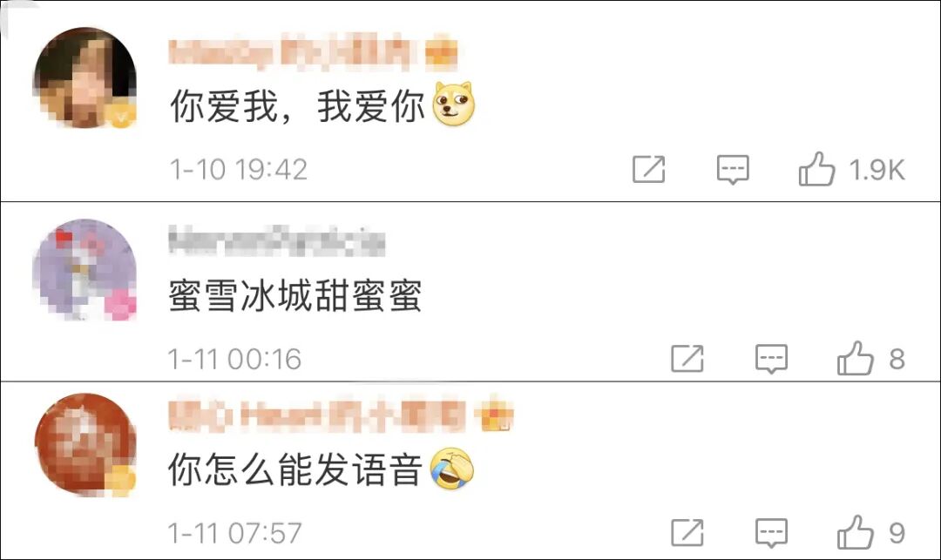This screenshot has height=560, width=941.
Task: Like the "你怎么能发语音" comment
Action: (x=856, y=532)
